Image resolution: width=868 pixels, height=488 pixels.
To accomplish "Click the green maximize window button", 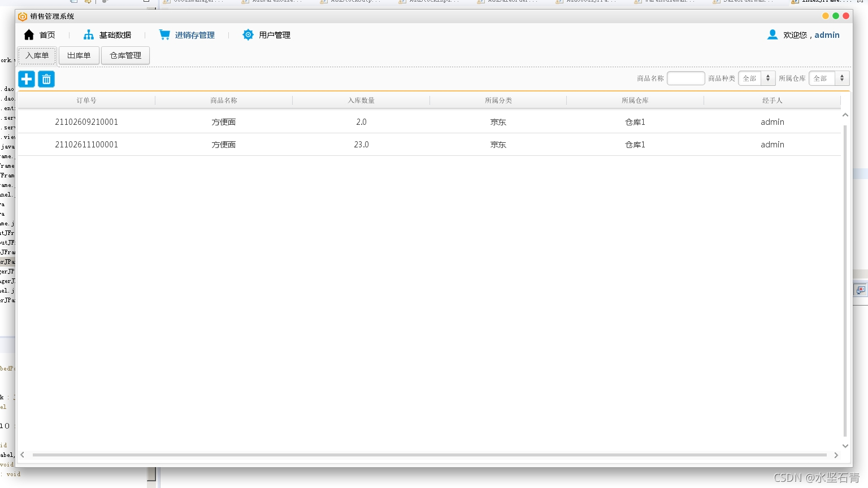I will 836,16.
